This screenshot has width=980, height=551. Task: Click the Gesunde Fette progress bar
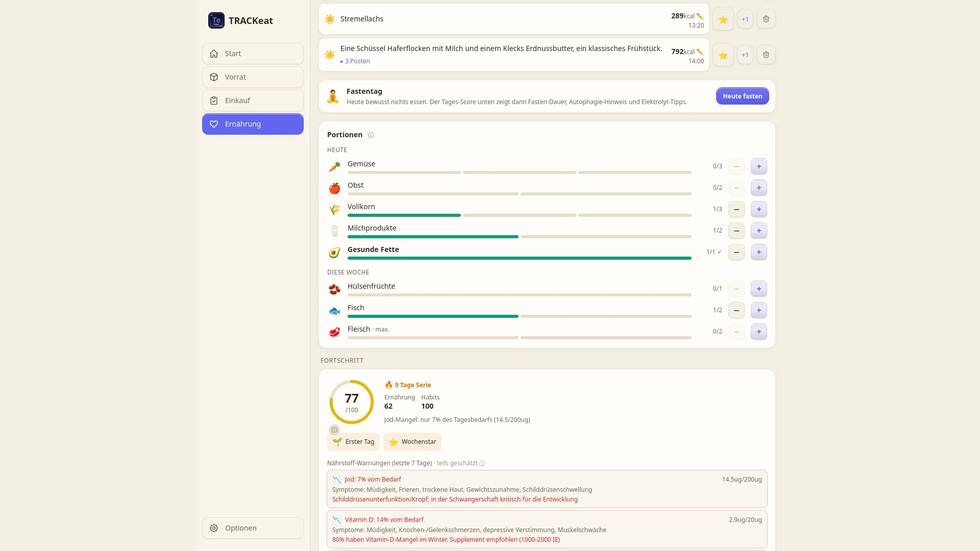tap(520, 258)
